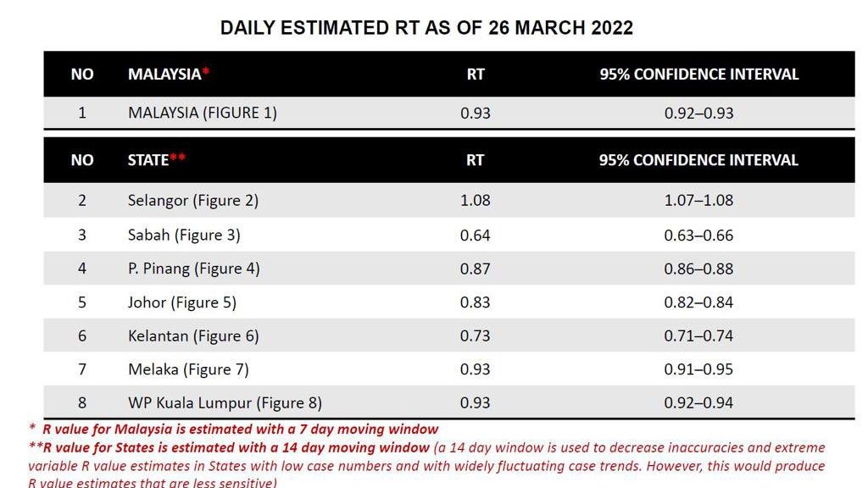Select the MALAYSIA column header

(169, 75)
